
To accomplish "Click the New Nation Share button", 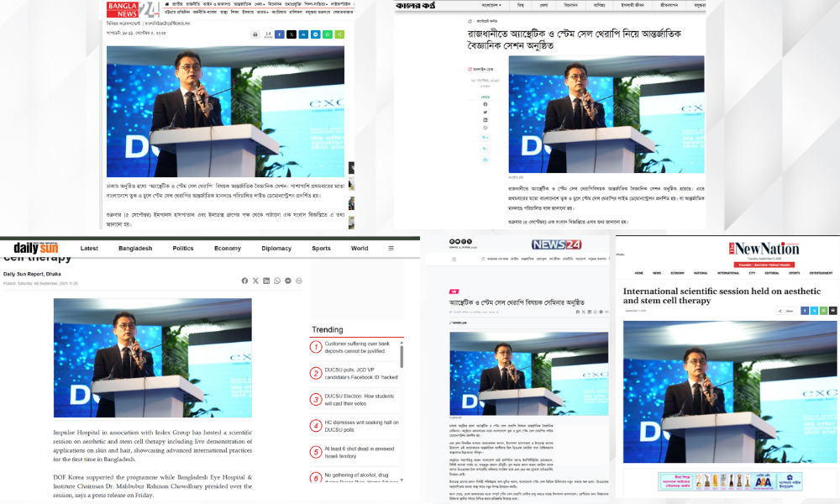I will tap(786, 311).
